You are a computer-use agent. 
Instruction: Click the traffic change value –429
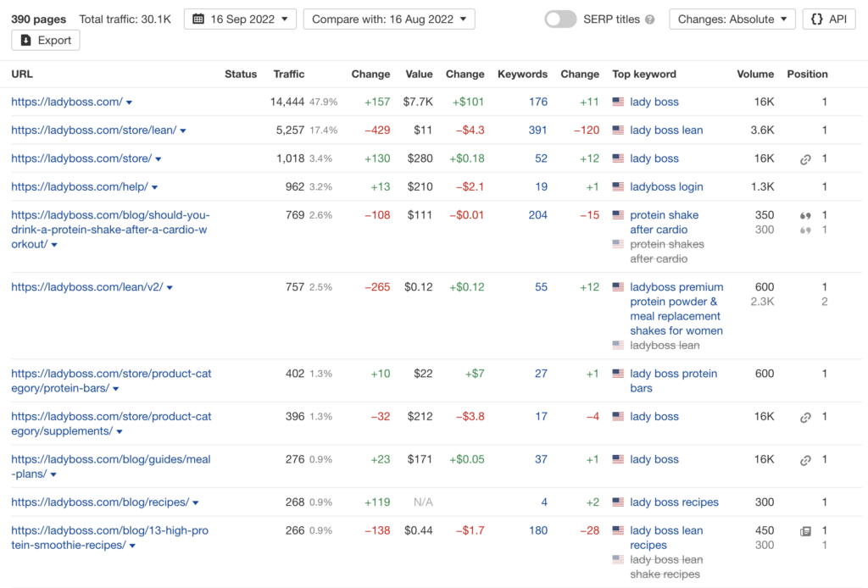tap(377, 130)
